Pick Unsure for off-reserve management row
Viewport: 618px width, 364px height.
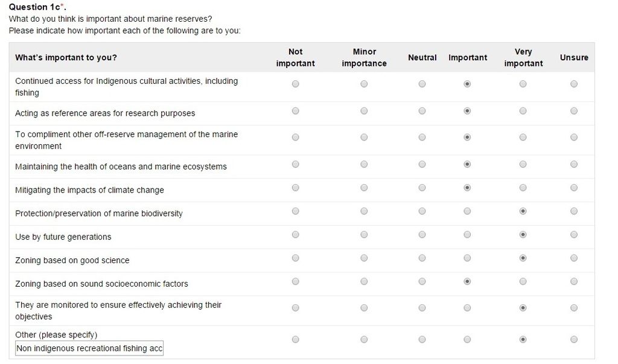tap(573, 137)
